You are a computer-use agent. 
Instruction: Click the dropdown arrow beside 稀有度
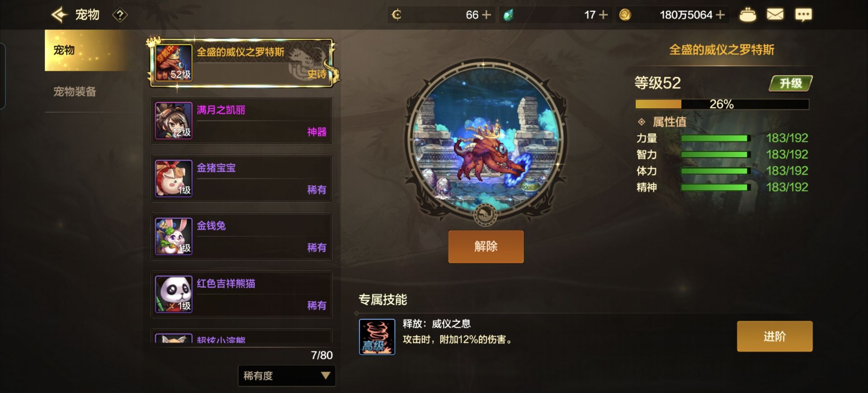(325, 376)
